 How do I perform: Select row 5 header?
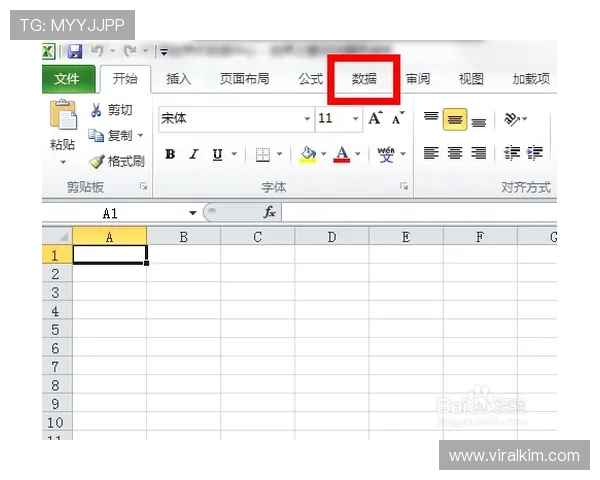point(56,329)
